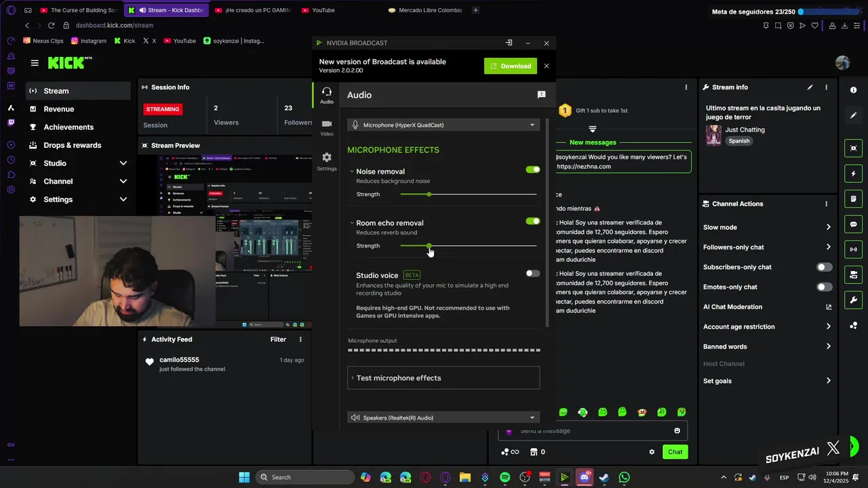This screenshot has height=488, width=868.
Task: Open Followers-only chat settings
Action: coord(767,247)
